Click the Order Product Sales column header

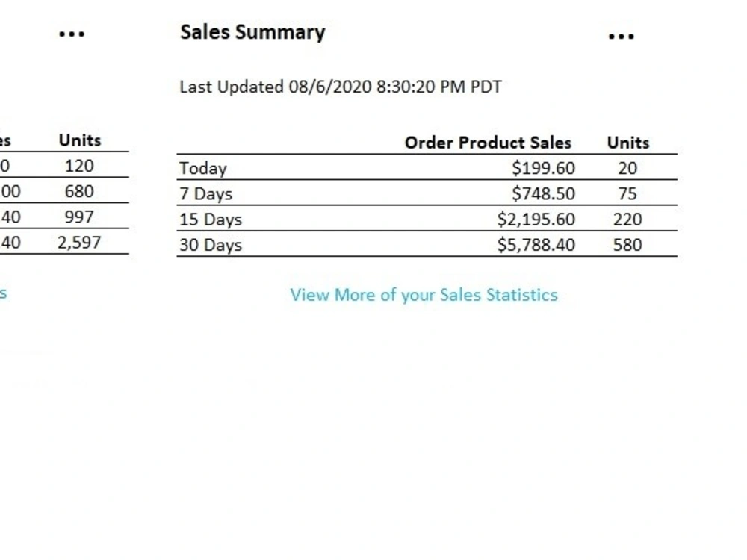tap(488, 143)
